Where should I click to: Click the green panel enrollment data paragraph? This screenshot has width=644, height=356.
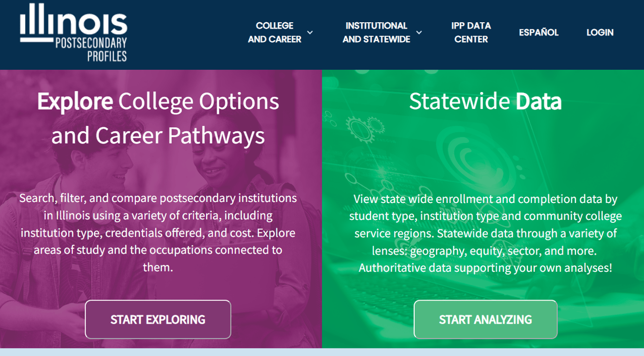click(485, 233)
